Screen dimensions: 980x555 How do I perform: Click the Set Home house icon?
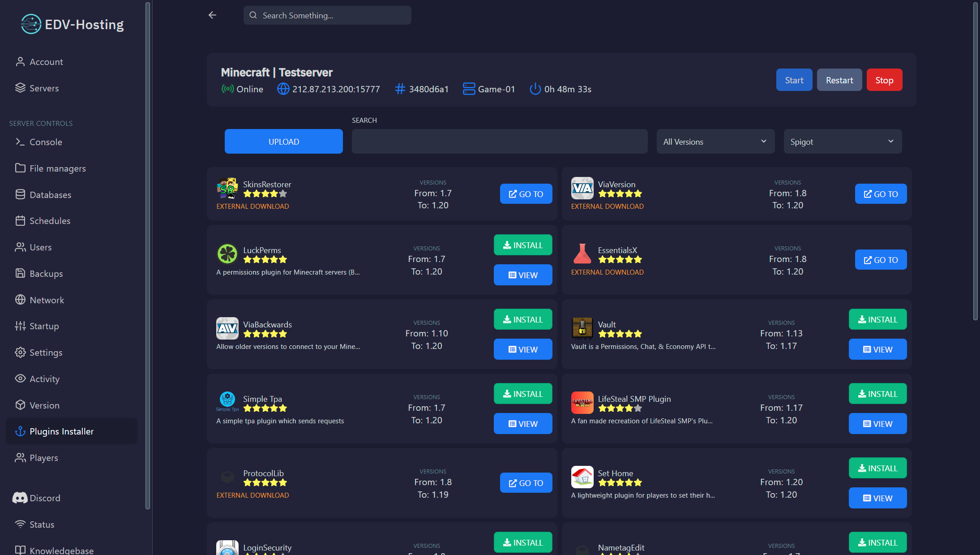[582, 477]
